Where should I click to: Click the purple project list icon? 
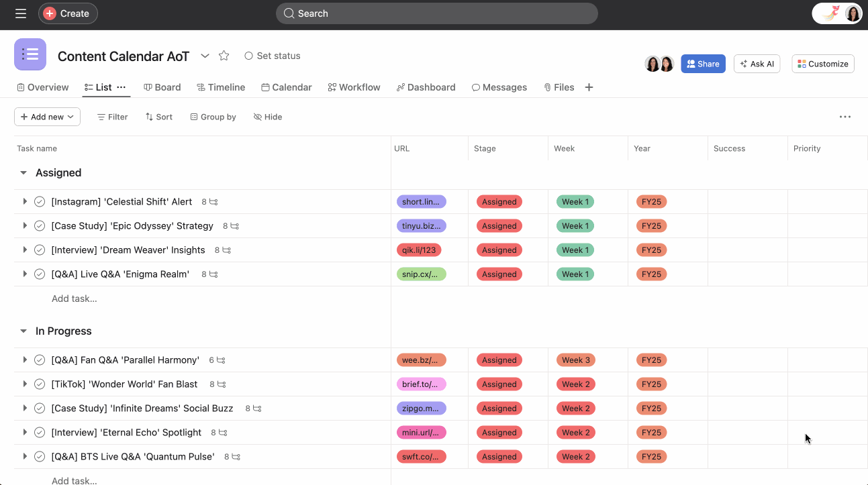(x=30, y=54)
